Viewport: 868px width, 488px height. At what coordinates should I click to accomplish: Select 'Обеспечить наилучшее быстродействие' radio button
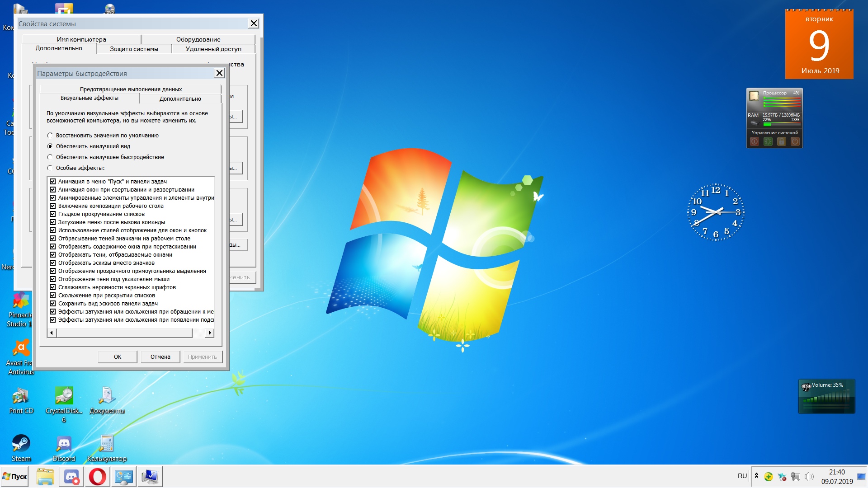coord(49,157)
